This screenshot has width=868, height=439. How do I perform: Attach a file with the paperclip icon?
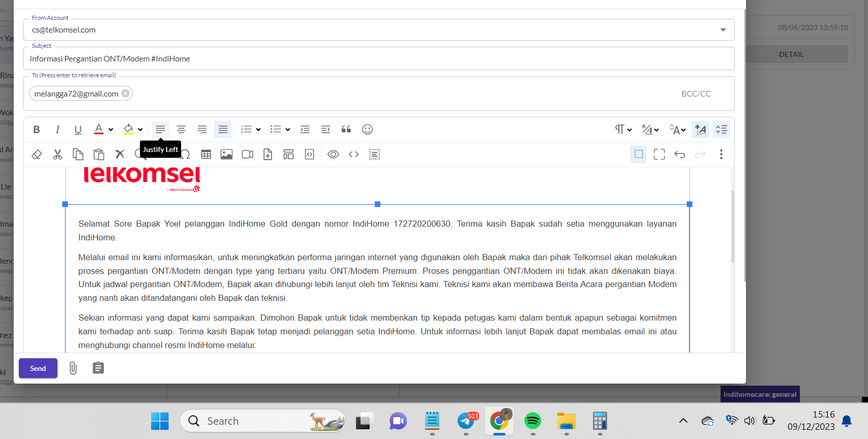pyautogui.click(x=73, y=368)
